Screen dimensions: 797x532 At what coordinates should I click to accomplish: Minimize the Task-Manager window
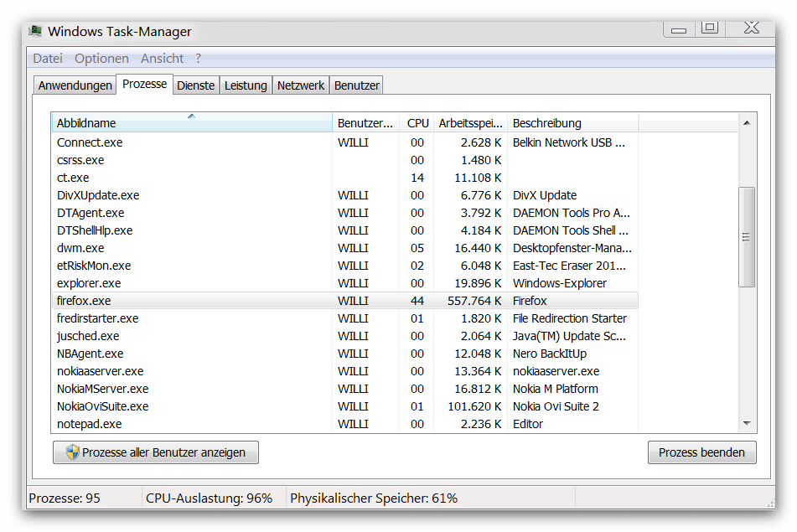[678, 29]
